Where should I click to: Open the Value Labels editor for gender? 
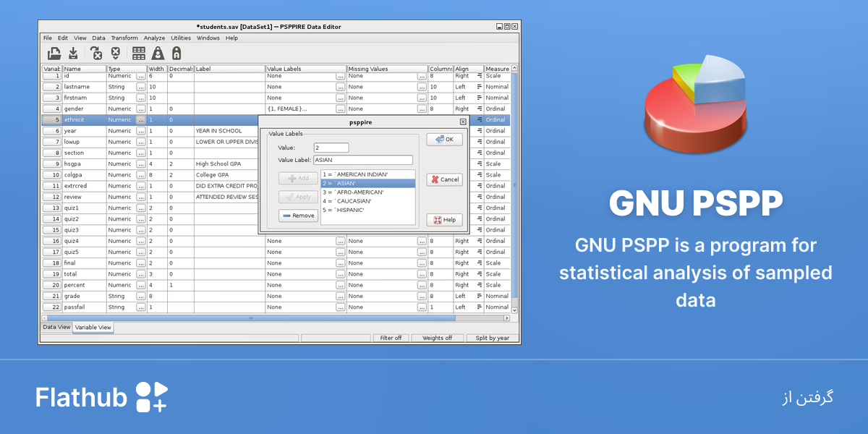(341, 109)
